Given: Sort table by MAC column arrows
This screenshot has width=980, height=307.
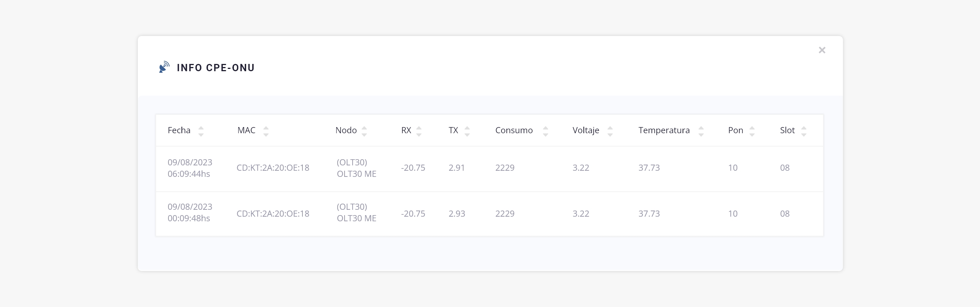Looking at the screenshot, I should [266, 131].
